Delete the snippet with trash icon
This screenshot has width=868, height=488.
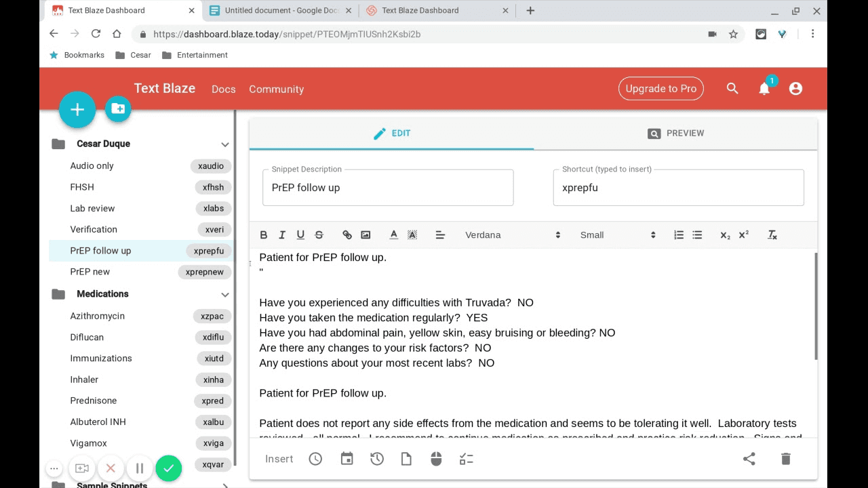786,459
